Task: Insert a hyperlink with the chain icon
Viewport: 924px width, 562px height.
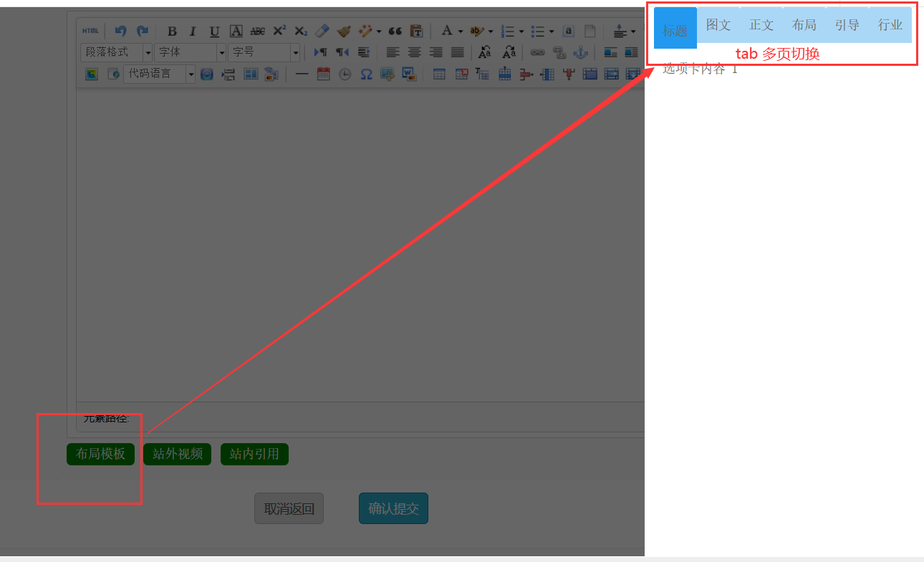Action: [x=537, y=52]
